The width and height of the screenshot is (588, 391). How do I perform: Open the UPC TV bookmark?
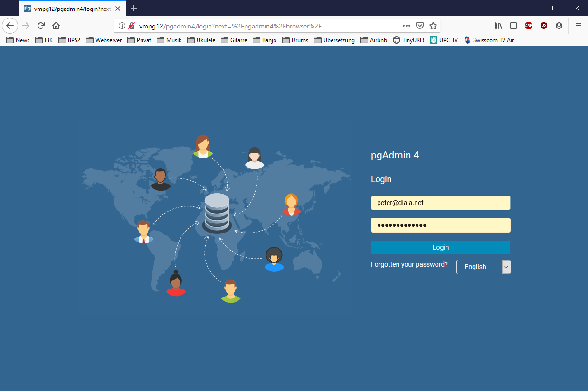[x=444, y=40]
